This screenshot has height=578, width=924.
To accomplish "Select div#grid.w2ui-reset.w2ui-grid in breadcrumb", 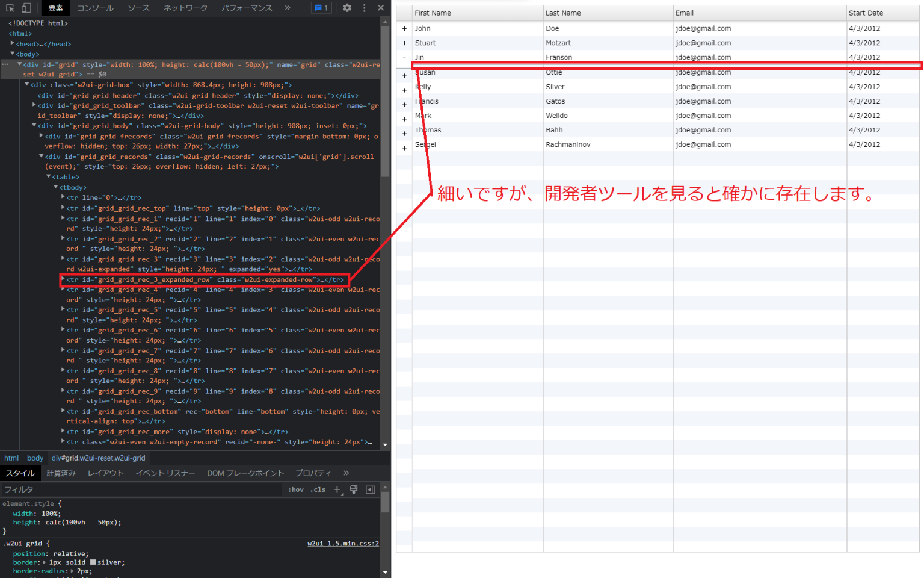I will pos(98,458).
